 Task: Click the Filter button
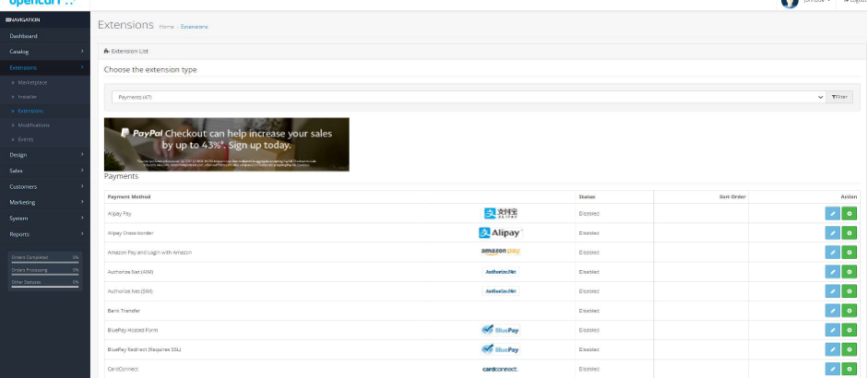click(x=839, y=97)
